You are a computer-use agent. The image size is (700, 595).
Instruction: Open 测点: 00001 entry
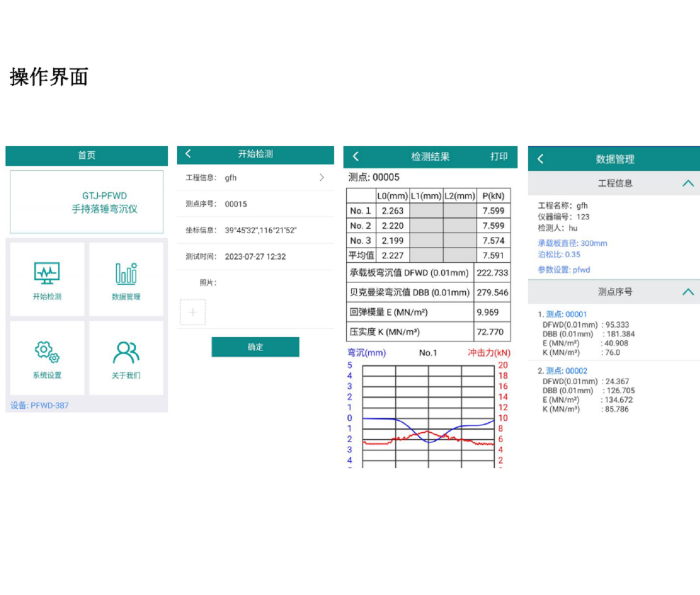(x=566, y=314)
